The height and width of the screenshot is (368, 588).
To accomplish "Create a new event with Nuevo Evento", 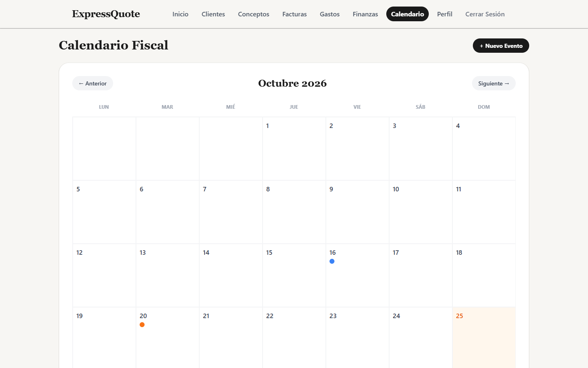I will point(501,46).
